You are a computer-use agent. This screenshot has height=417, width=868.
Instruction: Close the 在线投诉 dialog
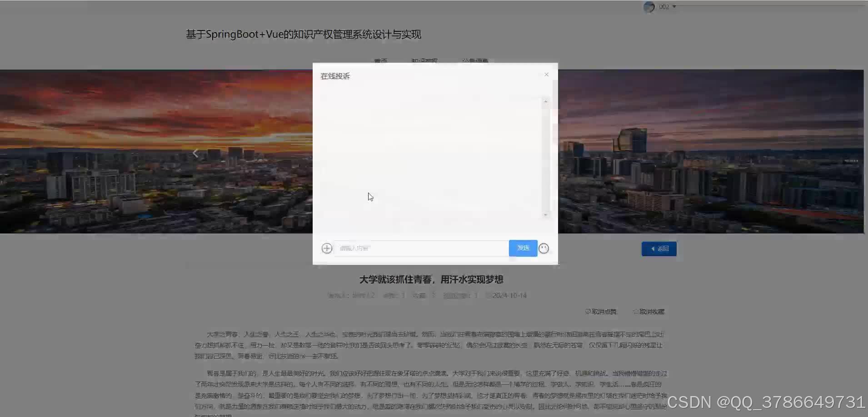click(x=546, y=74)
